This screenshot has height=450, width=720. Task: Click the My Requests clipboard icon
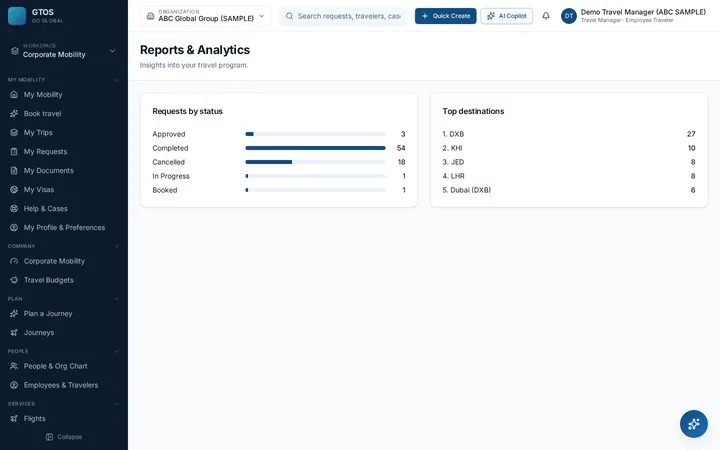coord(14,152)
